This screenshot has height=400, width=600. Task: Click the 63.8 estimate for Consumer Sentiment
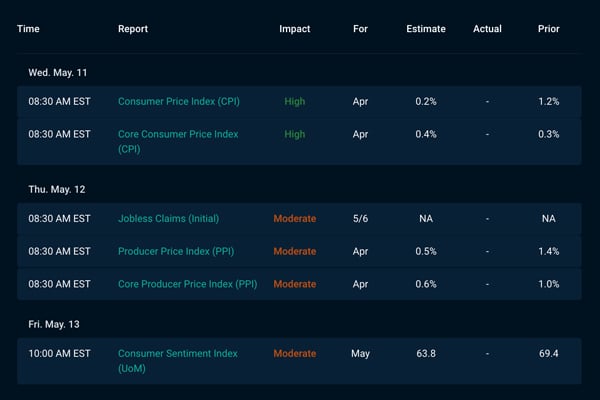pos(426,353)
